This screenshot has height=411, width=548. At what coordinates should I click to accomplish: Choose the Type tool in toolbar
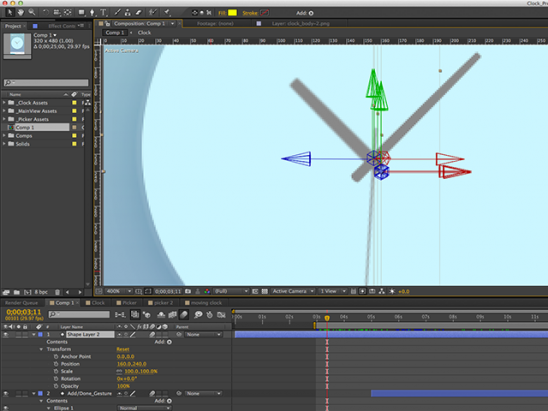103,13
